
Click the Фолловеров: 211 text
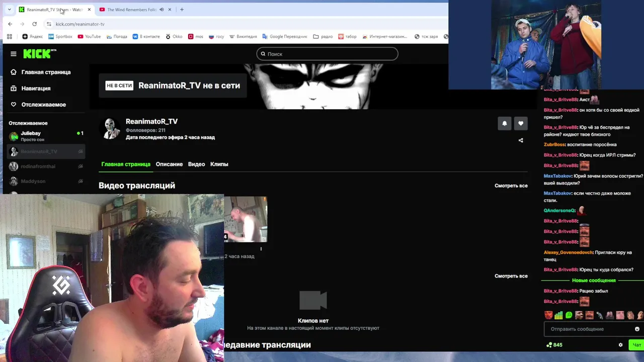pyautogui.click(x=145, y=130)
